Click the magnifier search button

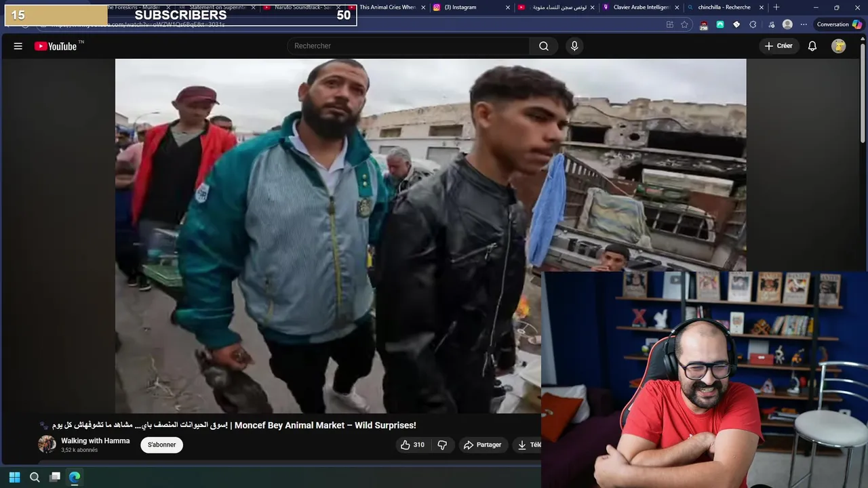point(544,46)
